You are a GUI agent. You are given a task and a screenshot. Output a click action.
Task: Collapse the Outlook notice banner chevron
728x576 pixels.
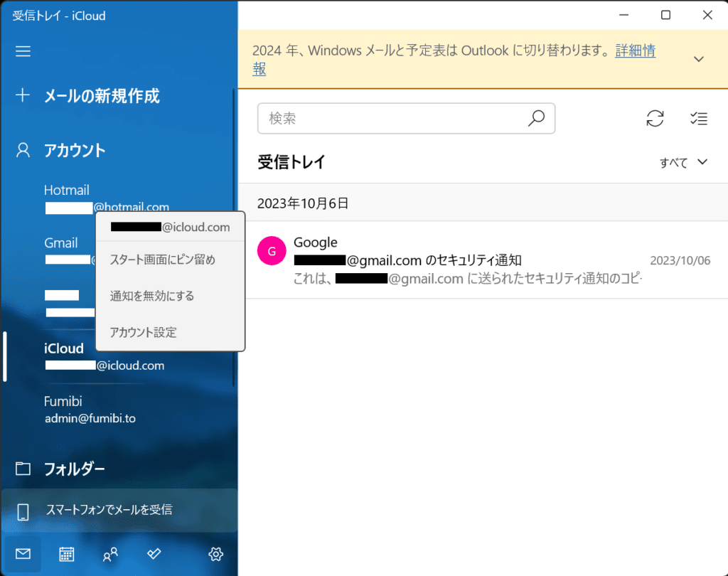[697, 59]
